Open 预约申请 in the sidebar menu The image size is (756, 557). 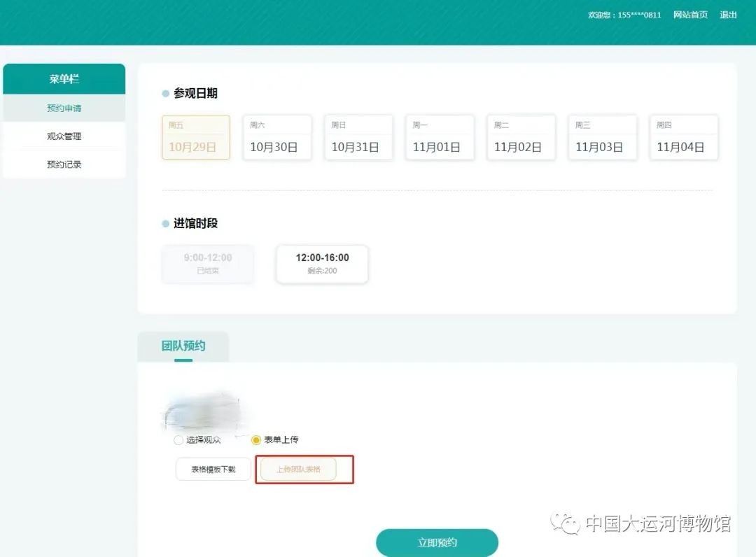point(64,108)
